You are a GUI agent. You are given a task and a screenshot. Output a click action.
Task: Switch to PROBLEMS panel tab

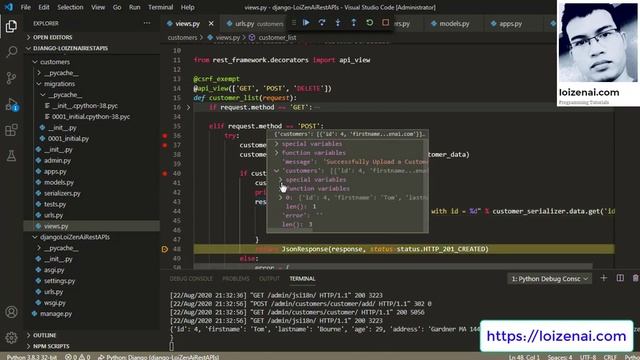(236, 279)
